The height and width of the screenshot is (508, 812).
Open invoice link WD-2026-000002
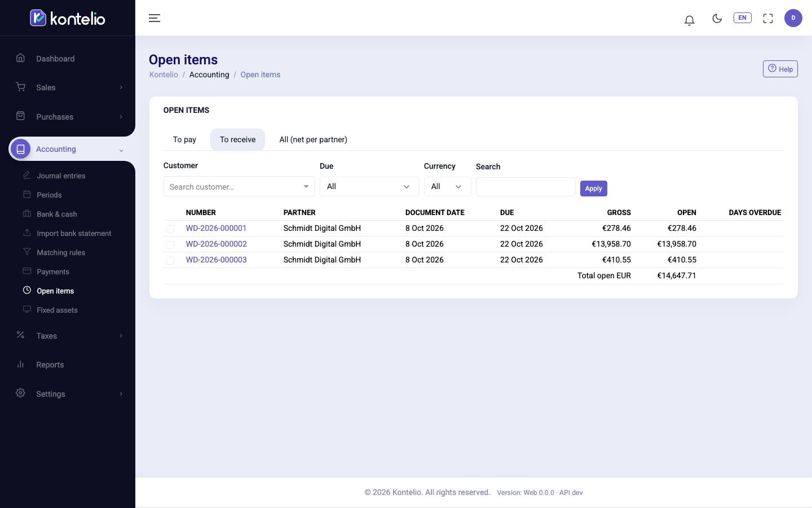(x=216, y=244)
